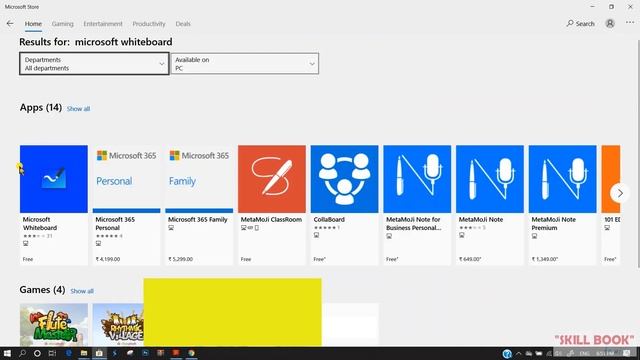Click Show all next to Apps
Screen dimensions: 640x360
tap(78, 109)
